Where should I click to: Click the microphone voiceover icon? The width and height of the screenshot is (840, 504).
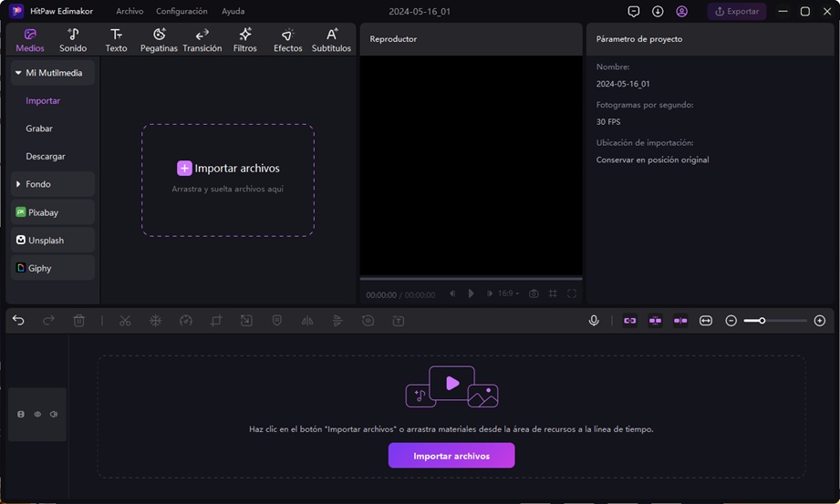tap(594, 321)
